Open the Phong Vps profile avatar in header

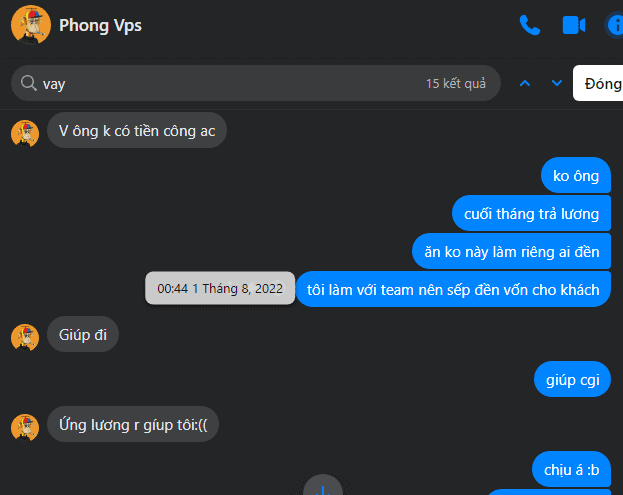(x=31, y=25)
